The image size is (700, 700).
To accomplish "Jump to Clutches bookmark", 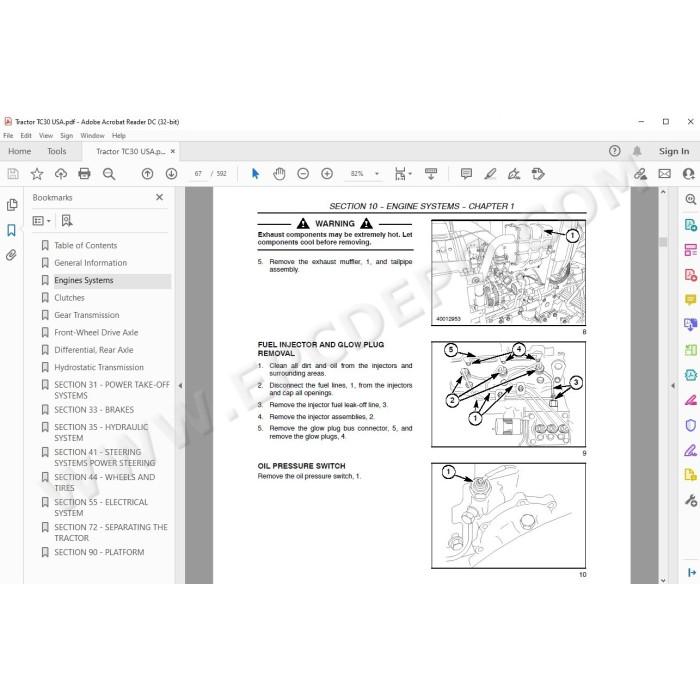I will [x=69, y=297].
